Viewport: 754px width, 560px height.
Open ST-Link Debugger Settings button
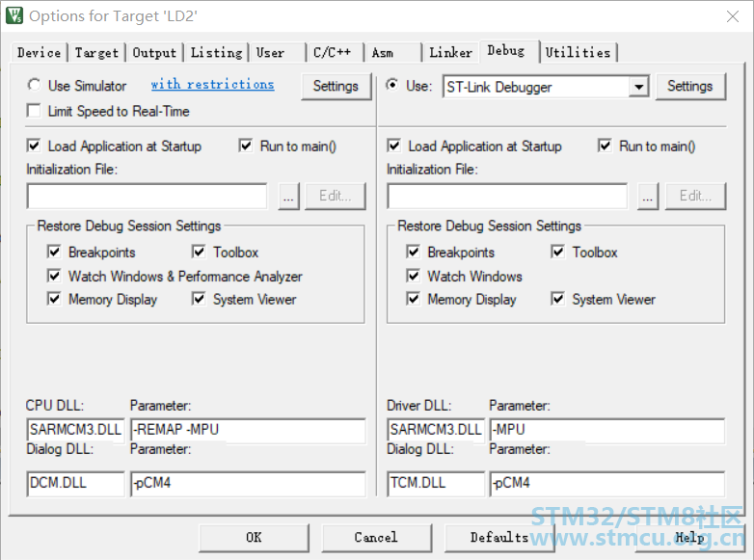tap(690, 86)
